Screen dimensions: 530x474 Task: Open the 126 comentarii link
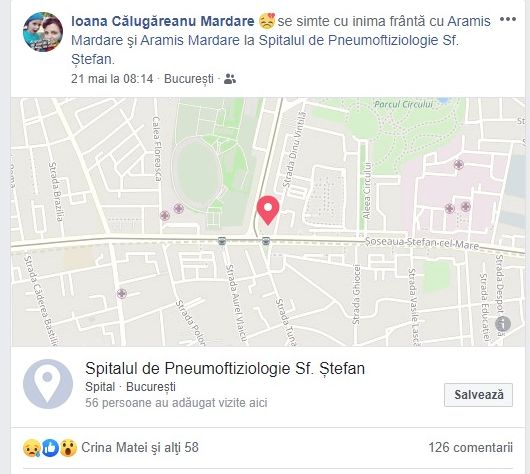pos(471,448)
